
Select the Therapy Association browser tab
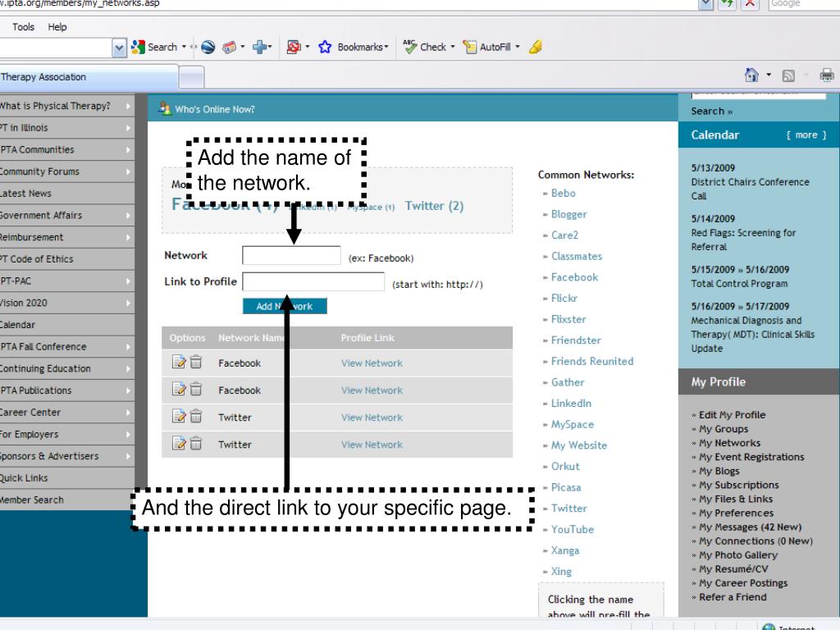click(x=89, y=77)
